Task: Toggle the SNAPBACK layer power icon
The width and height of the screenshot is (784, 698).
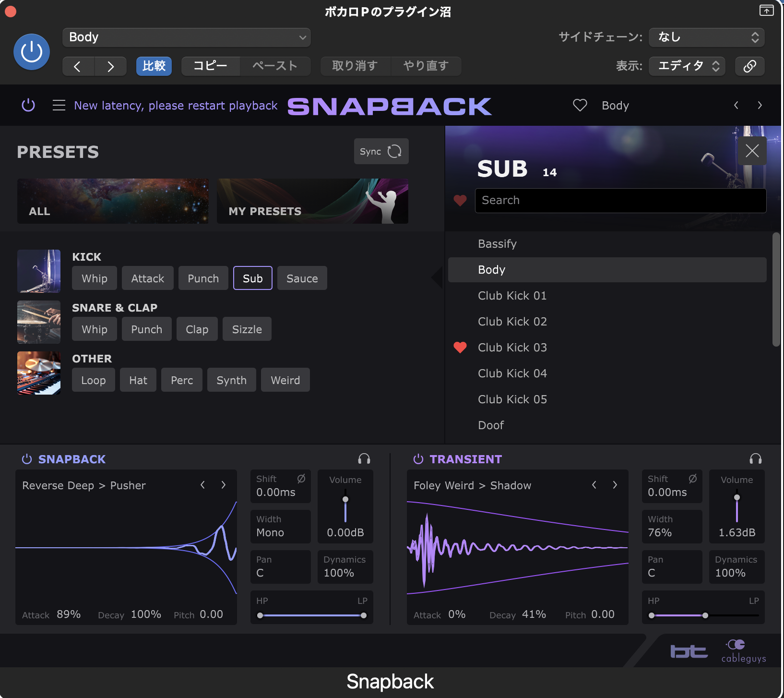Action: [x=27, y=459]
